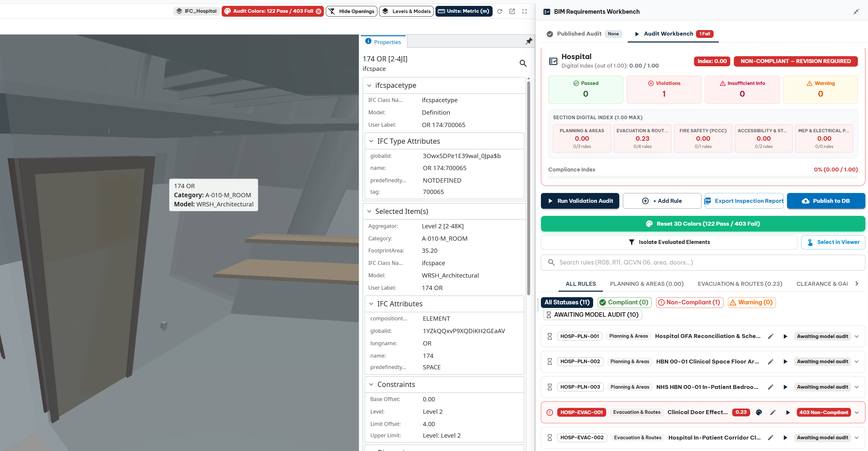Edit rule HOSP-PLN-003 pencil icon
The image size is (868, 451).
coord(771,387)
